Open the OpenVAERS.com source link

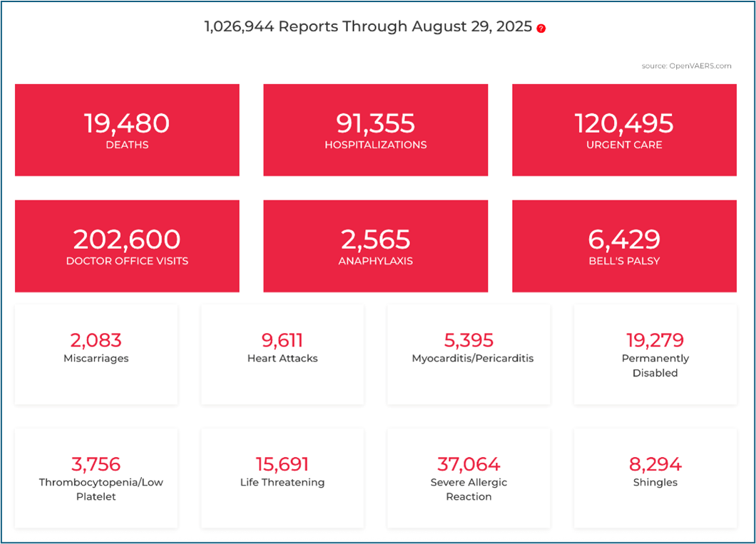(x=686, y=66)
